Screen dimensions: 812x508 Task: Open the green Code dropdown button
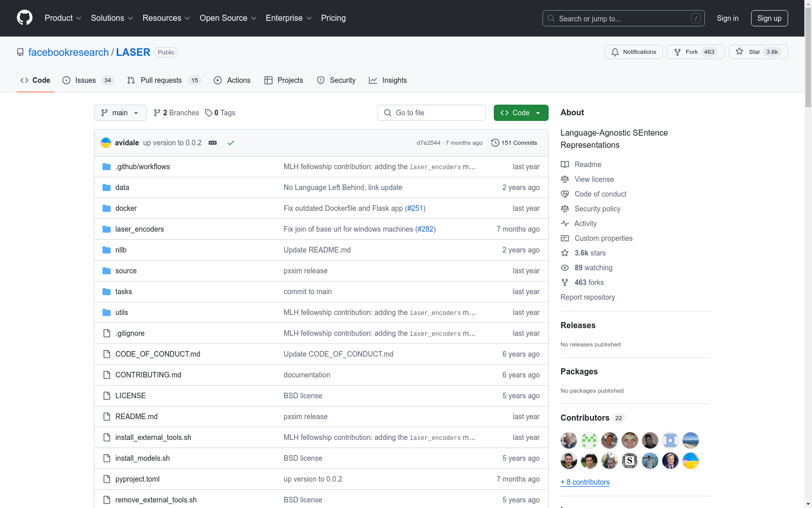click(521, 113)
